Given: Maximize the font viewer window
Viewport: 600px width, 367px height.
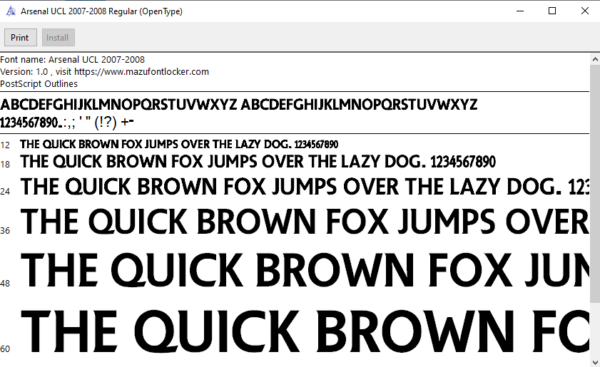Looking at the screenshot, I should coord(552,11).
